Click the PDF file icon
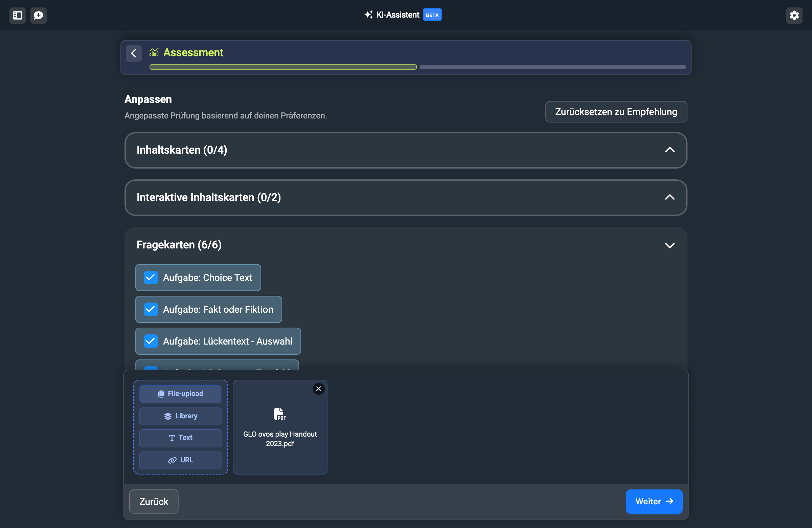812x528 pixels. [x=279, y=414]
